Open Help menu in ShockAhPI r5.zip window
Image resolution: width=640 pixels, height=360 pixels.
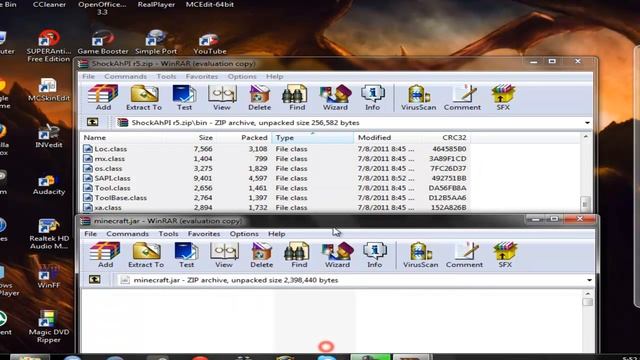(x=274, y=76)
